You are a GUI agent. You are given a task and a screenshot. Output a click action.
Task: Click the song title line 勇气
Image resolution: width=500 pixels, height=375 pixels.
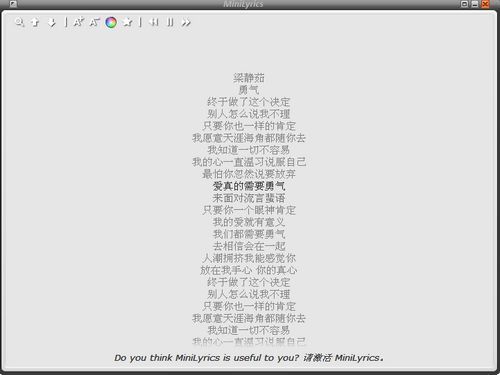click(249, 90)
